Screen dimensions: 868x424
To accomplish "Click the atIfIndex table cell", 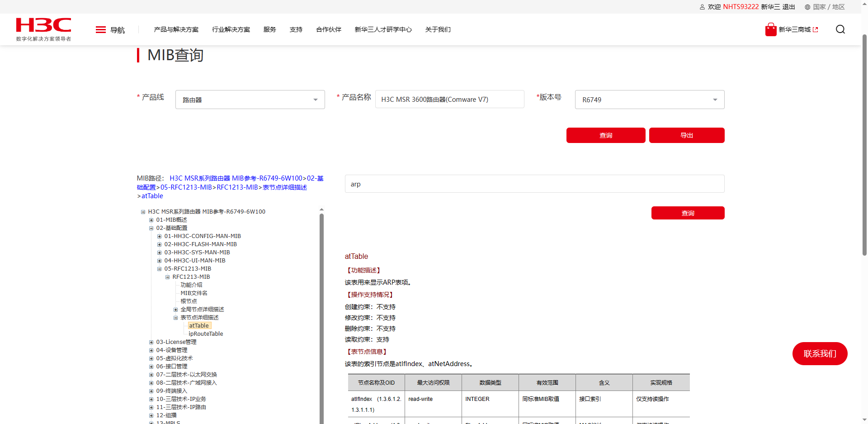I will 376,404.
